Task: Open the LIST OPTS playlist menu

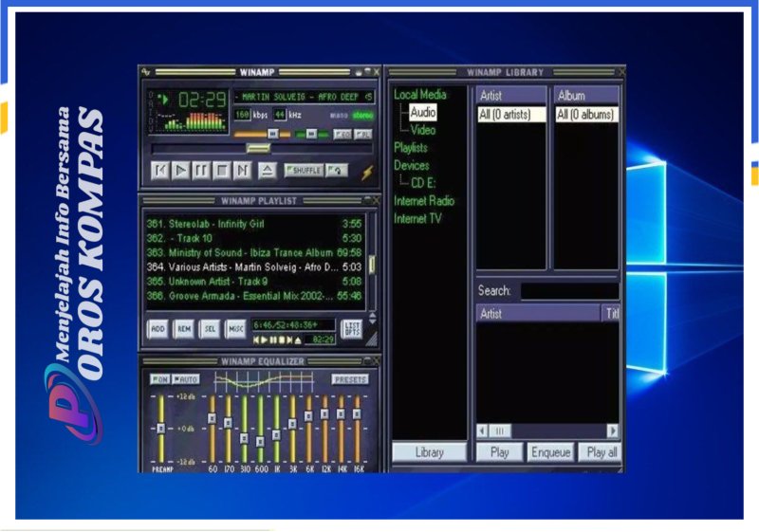Action: pyautogui.click(x=351, y=328)
